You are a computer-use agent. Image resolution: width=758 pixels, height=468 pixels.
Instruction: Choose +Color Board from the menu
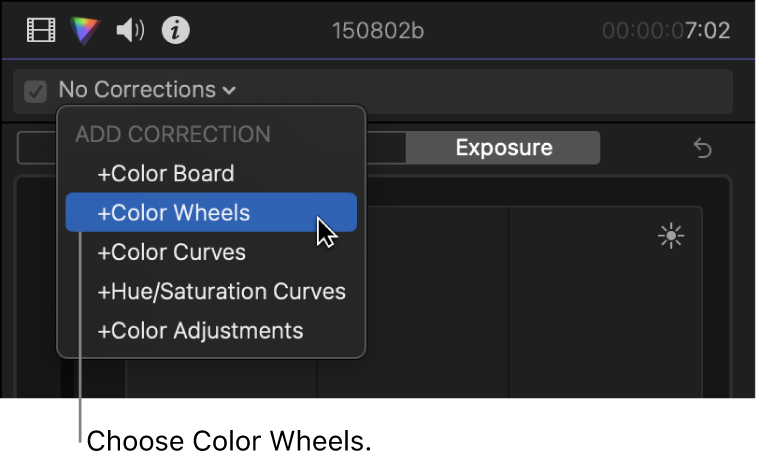[166, 173]
